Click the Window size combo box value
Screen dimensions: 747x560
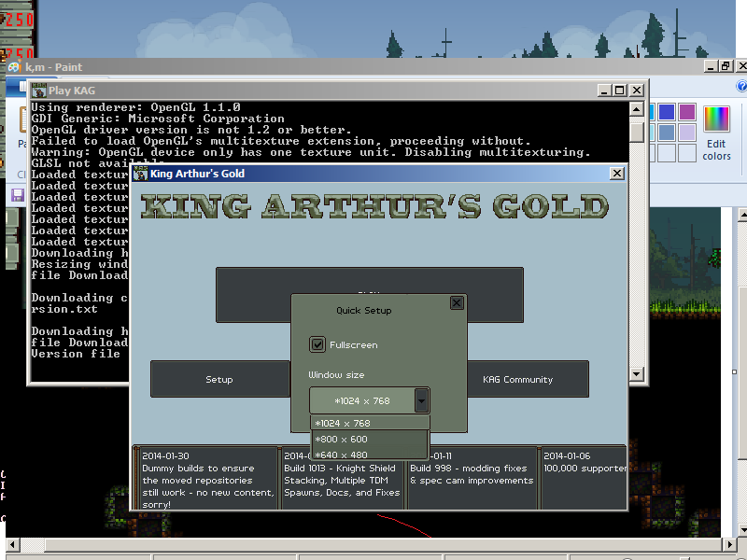(362, 400)
